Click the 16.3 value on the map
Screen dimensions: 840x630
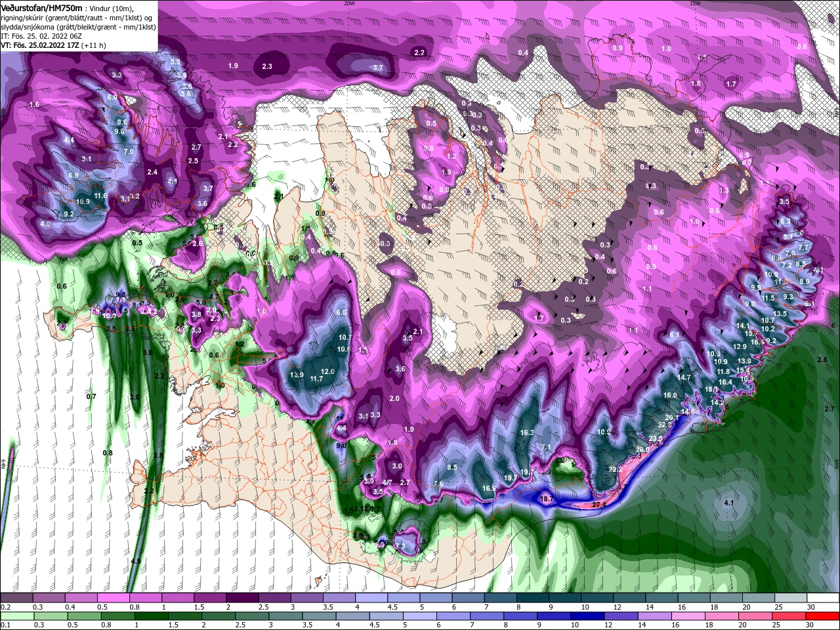tap(527, 432)
